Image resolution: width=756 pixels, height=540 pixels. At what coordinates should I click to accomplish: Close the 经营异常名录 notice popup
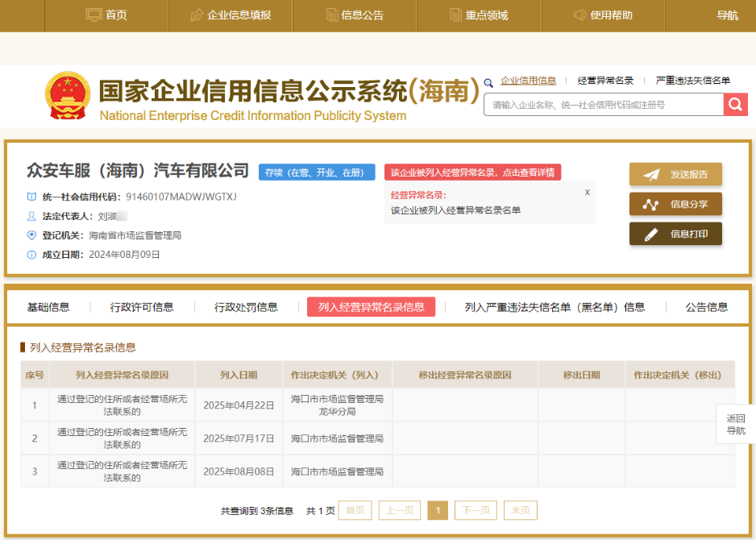(588, 192)
